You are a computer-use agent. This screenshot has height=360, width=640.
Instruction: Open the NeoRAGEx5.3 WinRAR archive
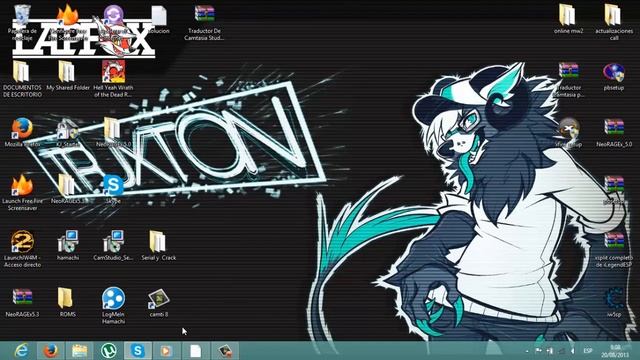pyautogui.click(x=22, y=298)
